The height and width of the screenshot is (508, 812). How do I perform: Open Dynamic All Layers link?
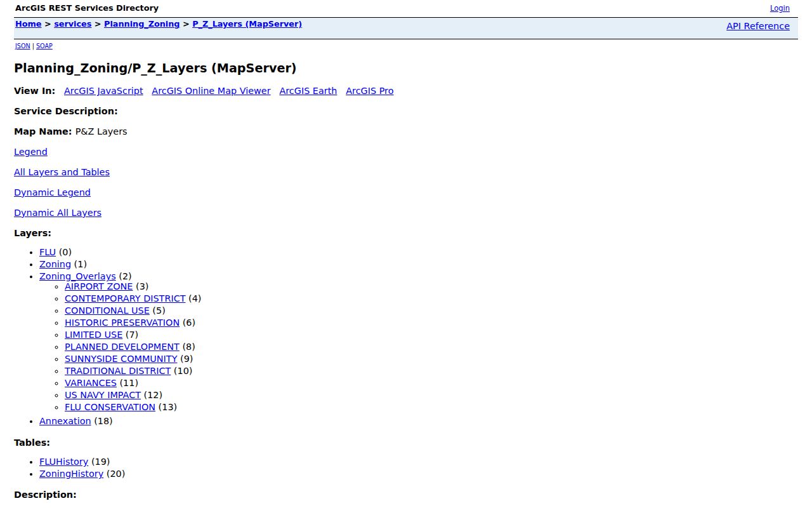coord(58,213)
